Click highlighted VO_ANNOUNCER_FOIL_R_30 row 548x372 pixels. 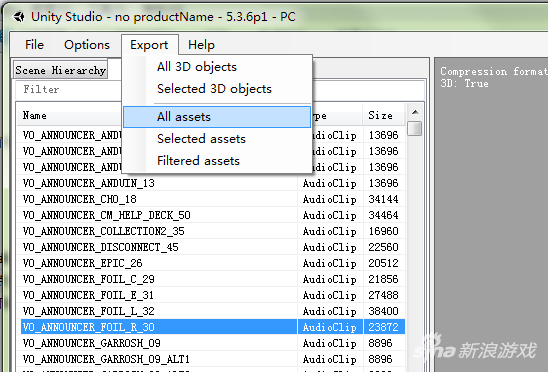212,327
